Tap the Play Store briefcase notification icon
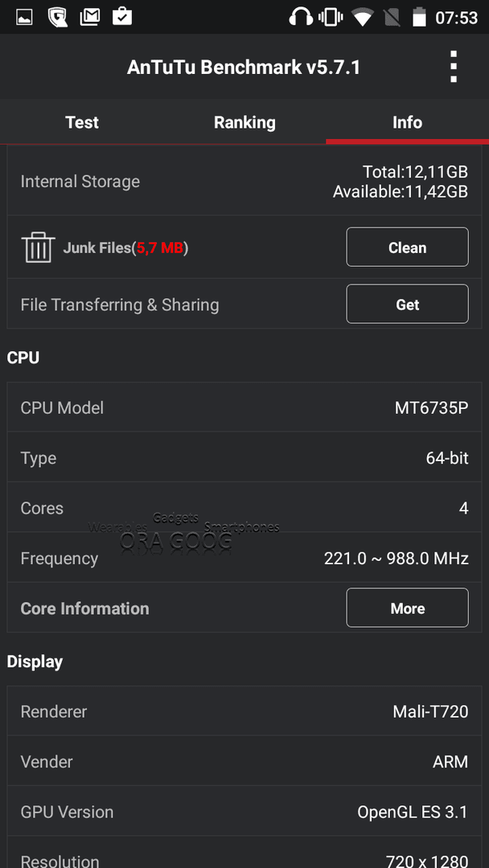The image size is (489, 868). [x=122, y=17]
